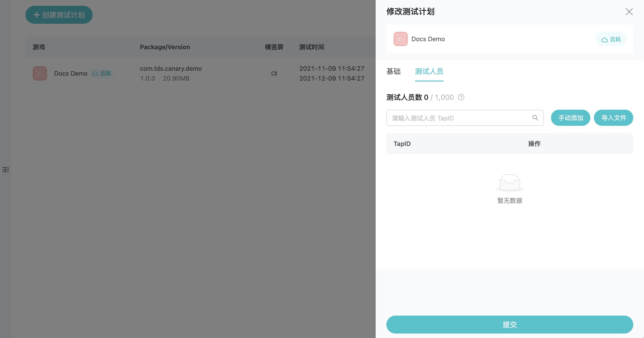Click the 20.90MB size text

(176, 78)
